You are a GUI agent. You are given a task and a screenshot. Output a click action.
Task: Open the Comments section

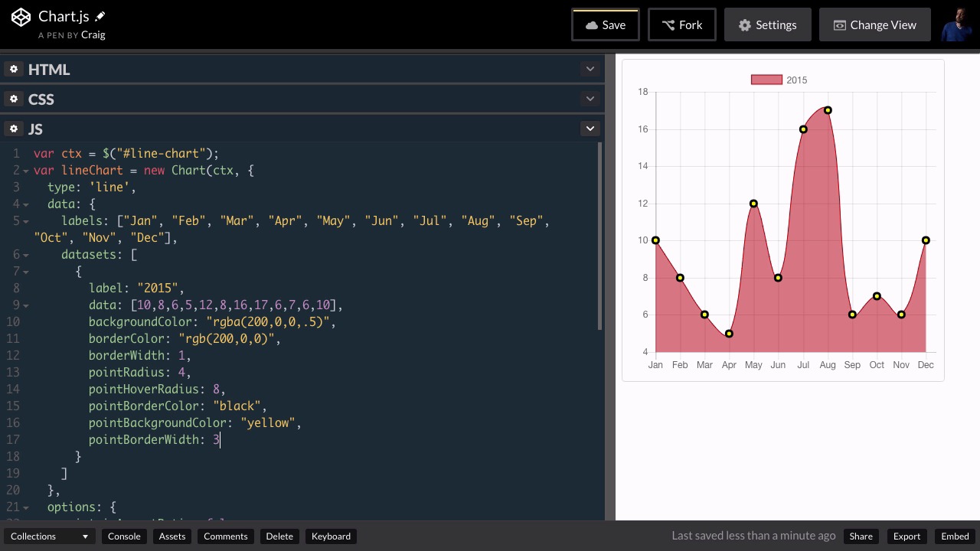click(226, 536)
